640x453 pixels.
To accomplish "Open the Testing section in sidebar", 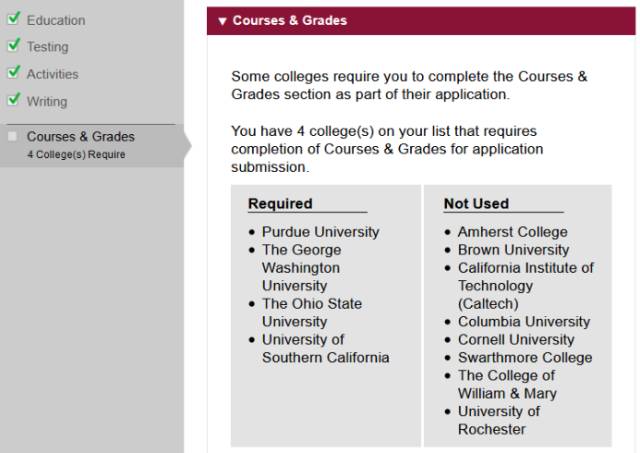I will 47,47.
